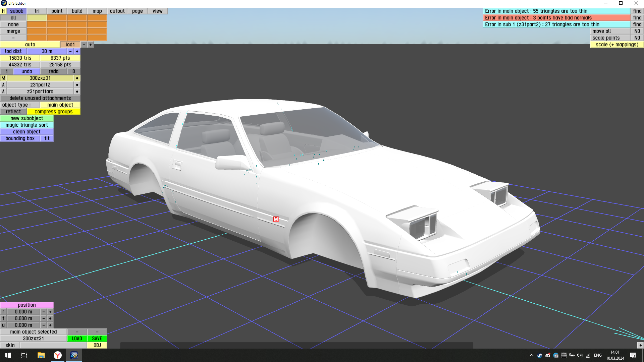
Task: Open Yandex Browser from the taskbar
Action: pos(58,355)
